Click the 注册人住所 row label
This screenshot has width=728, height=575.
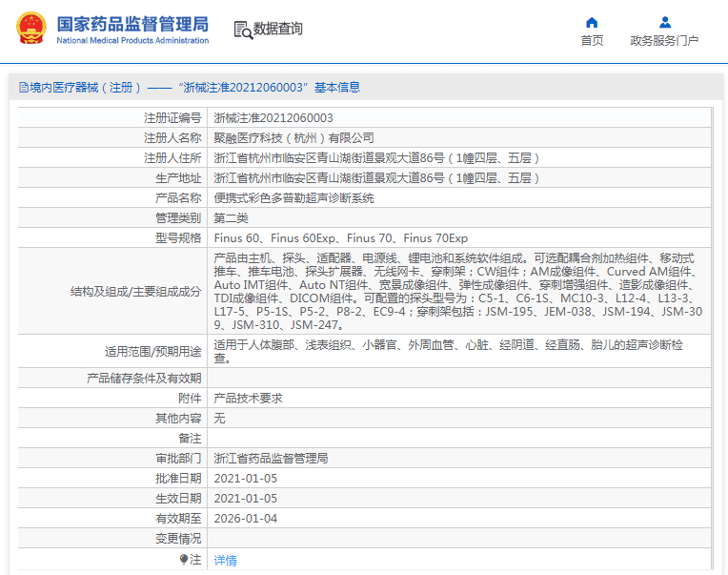tap(172, 158)
